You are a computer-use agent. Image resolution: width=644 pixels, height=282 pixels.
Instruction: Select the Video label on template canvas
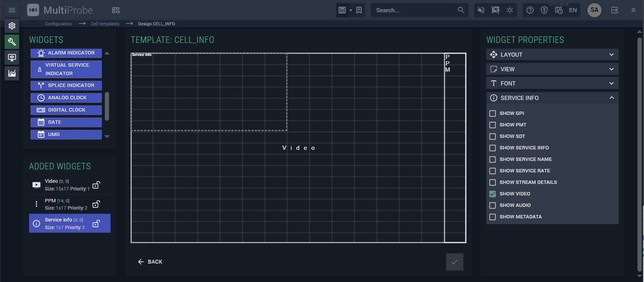click(x=298, y=148)
